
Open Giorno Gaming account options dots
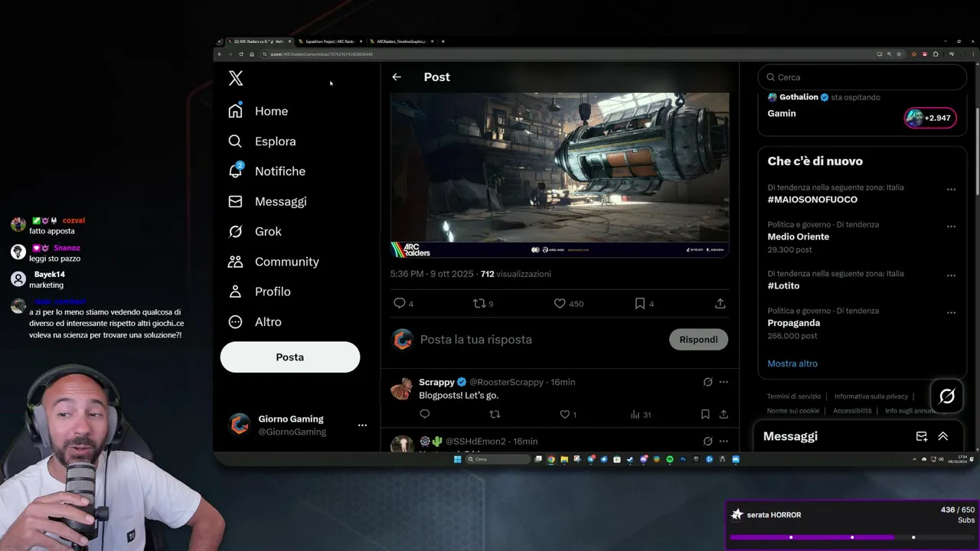[362, 425]
